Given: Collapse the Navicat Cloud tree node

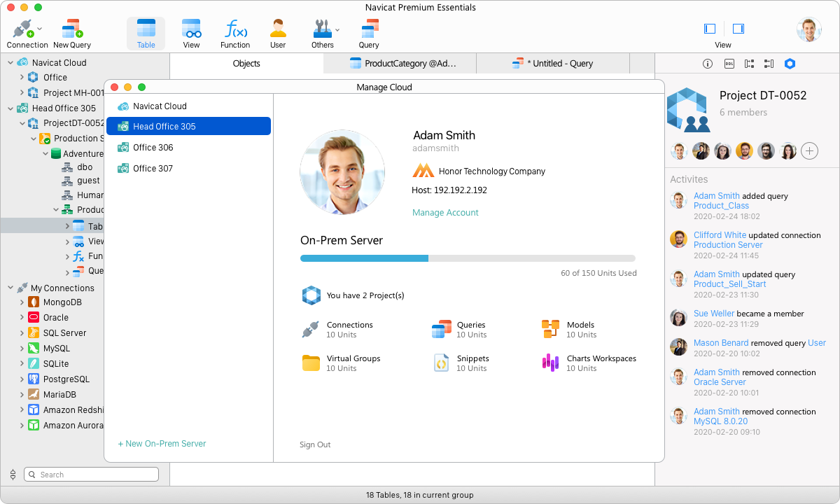Looking at the screenshot, I should (x=10, y=62).
